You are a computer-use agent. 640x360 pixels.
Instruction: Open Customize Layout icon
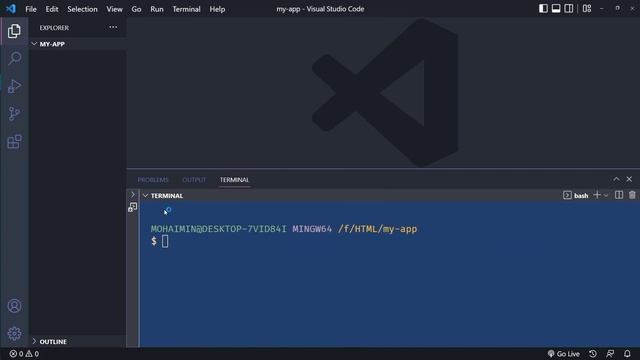tap(587, 9)
